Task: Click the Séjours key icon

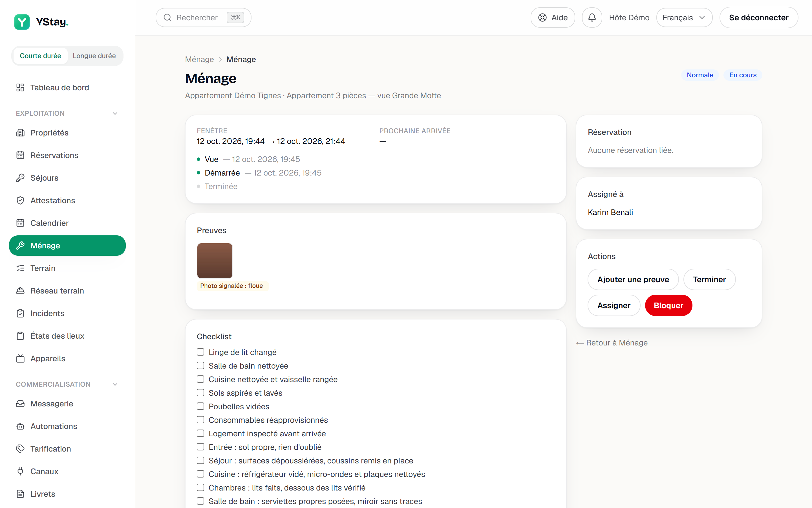Action: coord(20,178)
